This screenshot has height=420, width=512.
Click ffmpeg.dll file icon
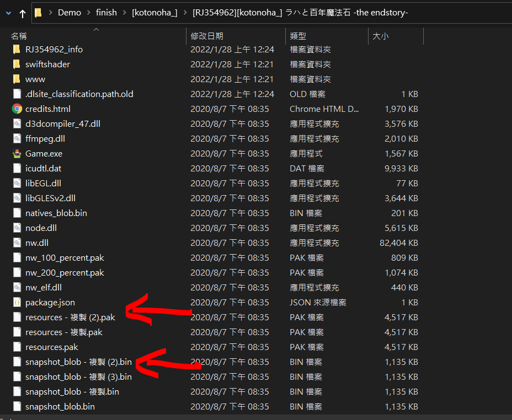17,138
